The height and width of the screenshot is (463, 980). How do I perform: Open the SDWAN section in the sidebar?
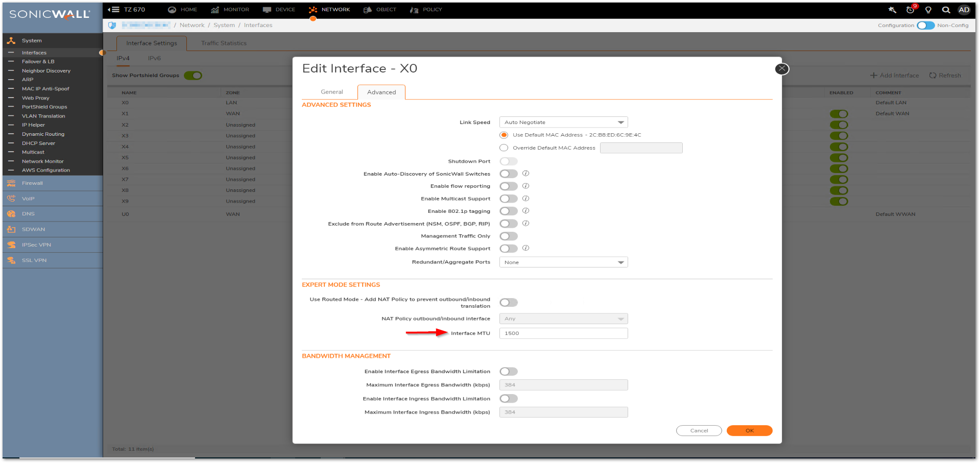click(53, 229)
